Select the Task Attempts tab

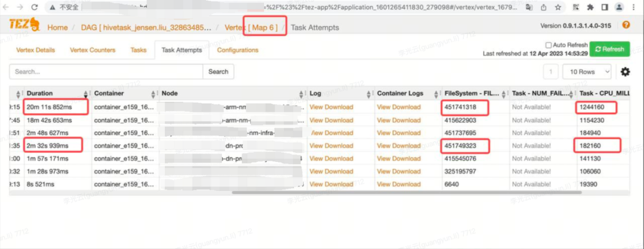(181, 50)
